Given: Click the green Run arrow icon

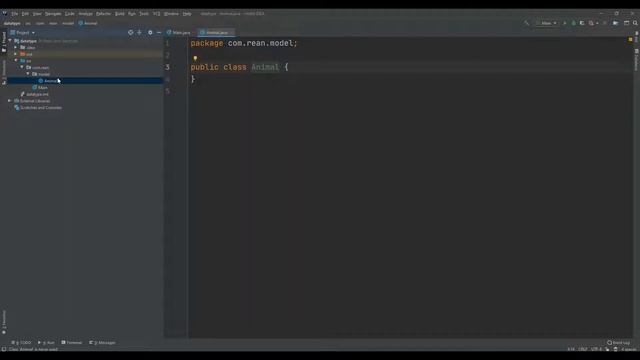Looking at the screenshot, I should 565,23.
